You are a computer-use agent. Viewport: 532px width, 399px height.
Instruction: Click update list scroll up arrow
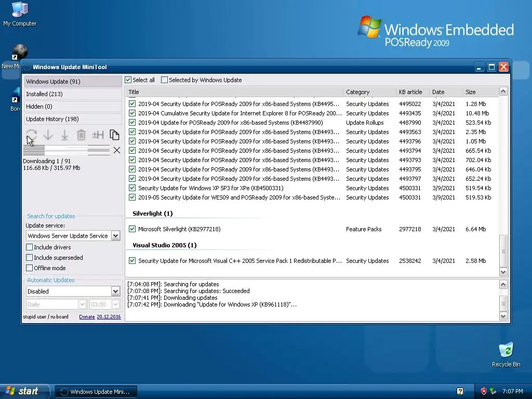(503, 91)
